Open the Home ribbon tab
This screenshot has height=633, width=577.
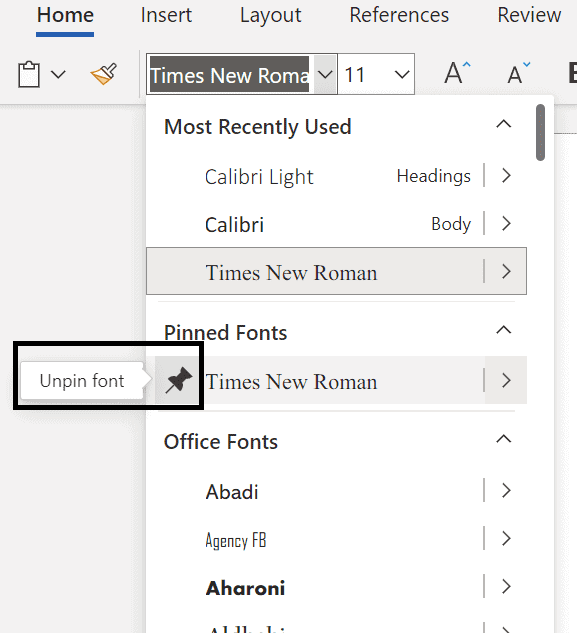(x=65, y=16)
